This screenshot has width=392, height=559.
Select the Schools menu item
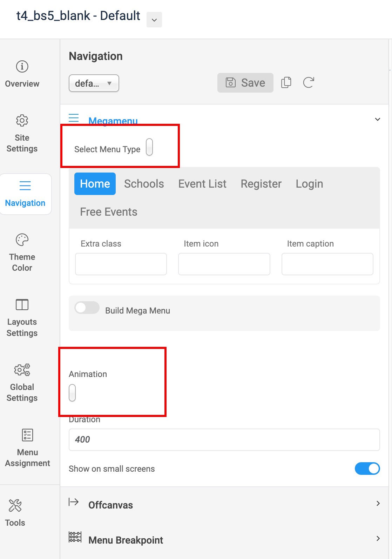pos(144,184)
